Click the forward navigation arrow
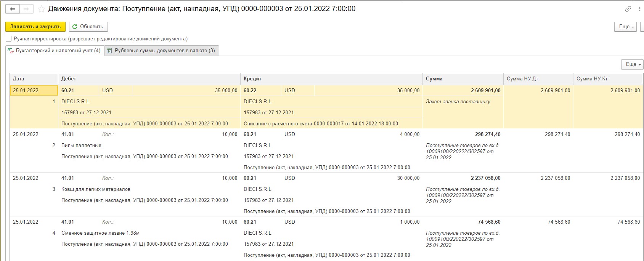 click(26, 9)
